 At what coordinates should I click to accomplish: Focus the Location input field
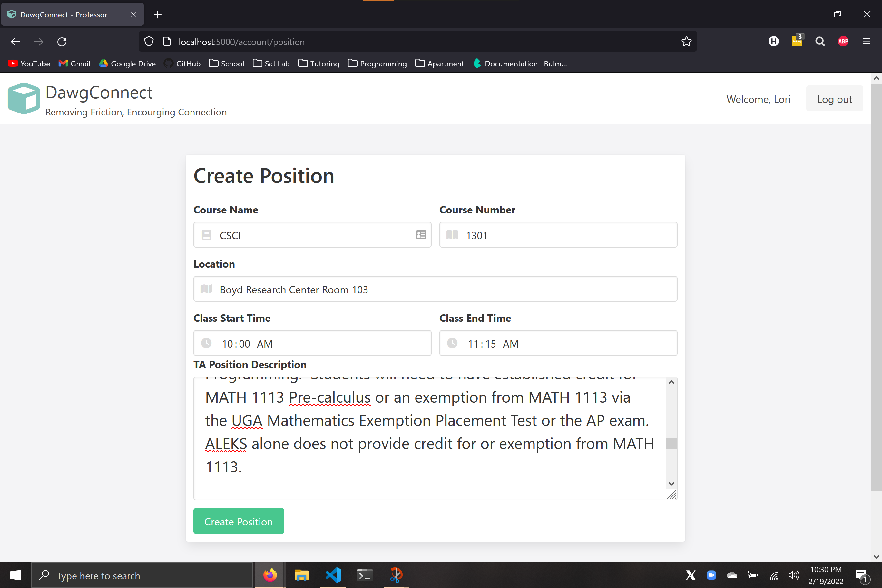(435, 289)
